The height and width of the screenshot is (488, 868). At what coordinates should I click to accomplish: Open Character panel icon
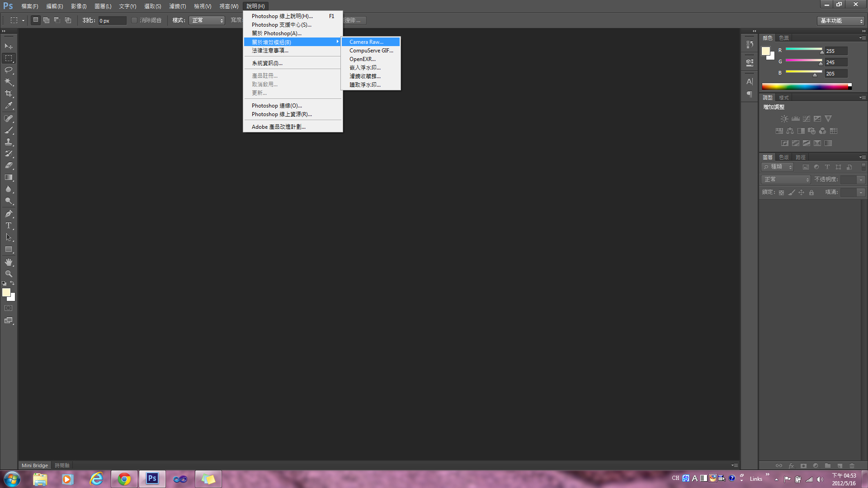(750, 82)
